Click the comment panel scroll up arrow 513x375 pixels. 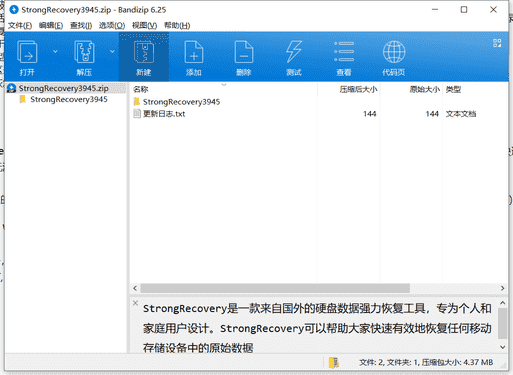coord(503,303)
